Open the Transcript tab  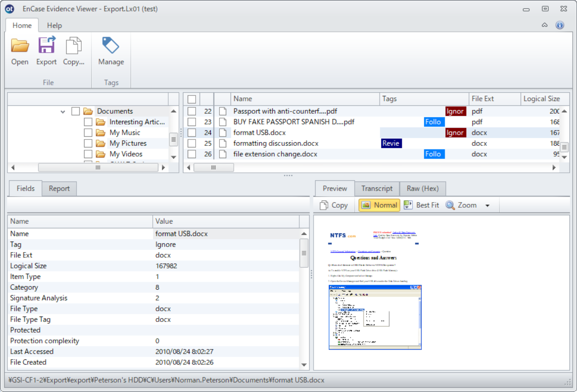(x=377, y=189)
